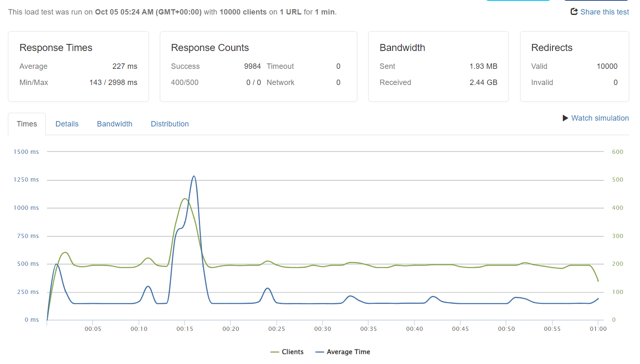Click the 1500 ms y-axis label
This screenshot has width=640, height=364.
click(x=26, y=152)
